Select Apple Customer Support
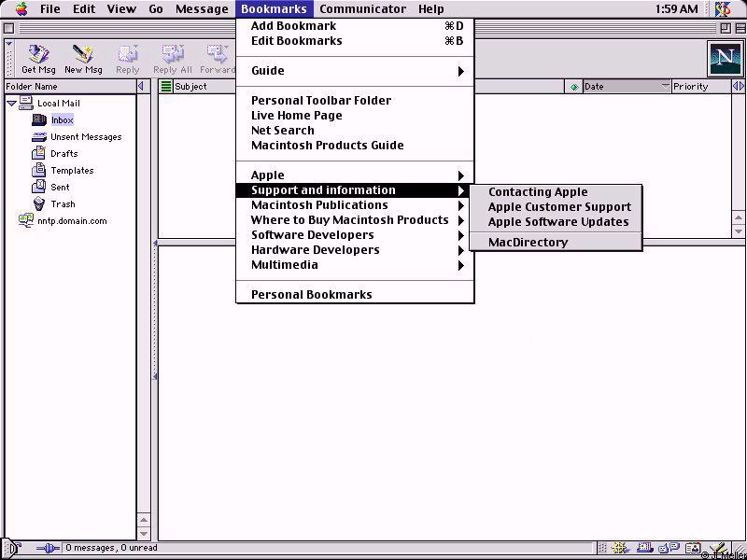The width and height of the screenshot is (747, 560). [556, 207]
